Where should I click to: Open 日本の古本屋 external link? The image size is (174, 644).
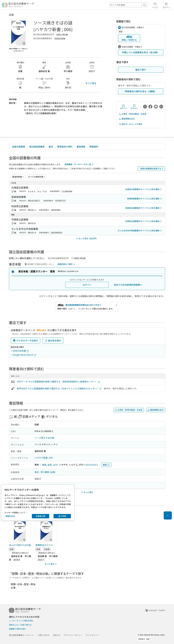[x=21, y=351]
